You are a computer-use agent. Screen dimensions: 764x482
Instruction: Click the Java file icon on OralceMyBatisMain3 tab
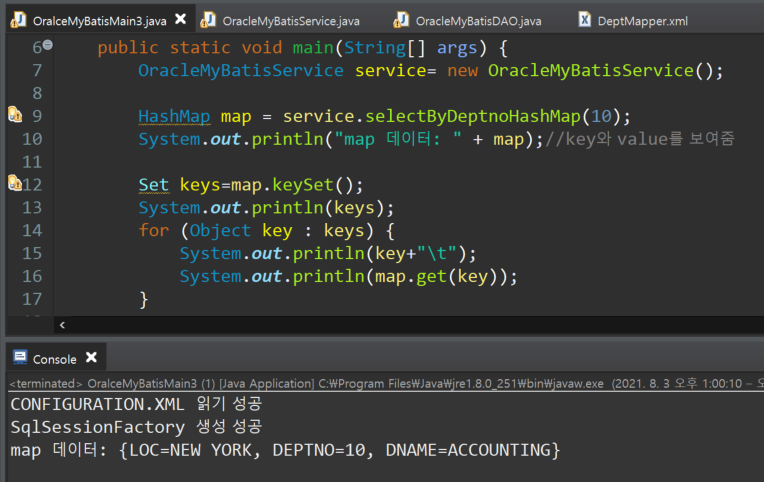pyautogui.click(x=18, y=19)
